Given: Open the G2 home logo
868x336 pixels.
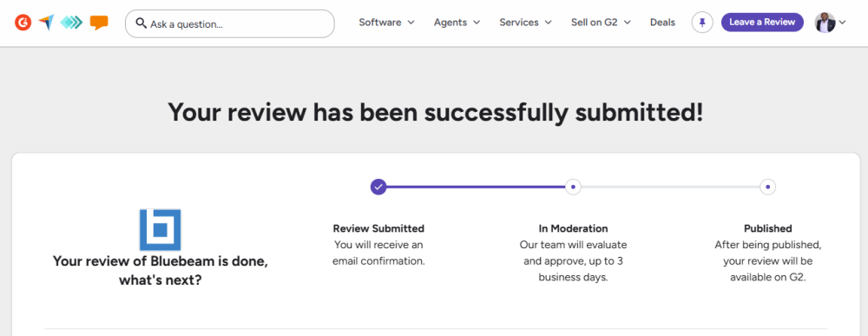Looking at the screenshot, I should point(23,23).
